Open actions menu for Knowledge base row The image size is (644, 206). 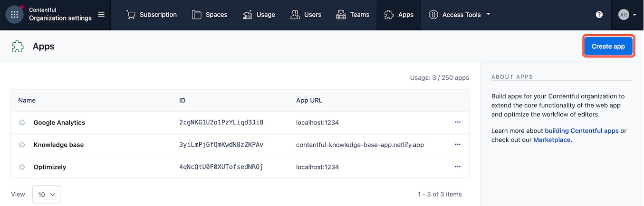(458, 144)
